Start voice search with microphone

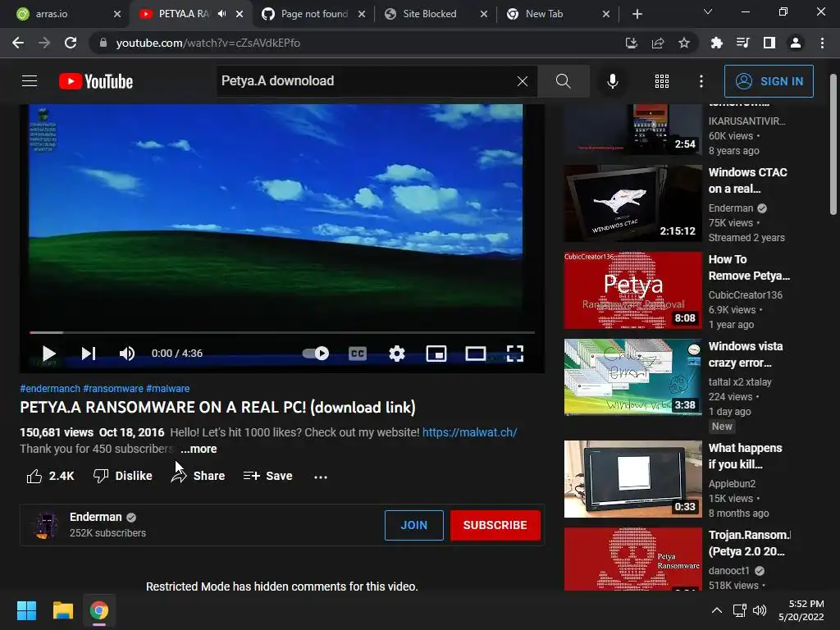pos(612,81)
